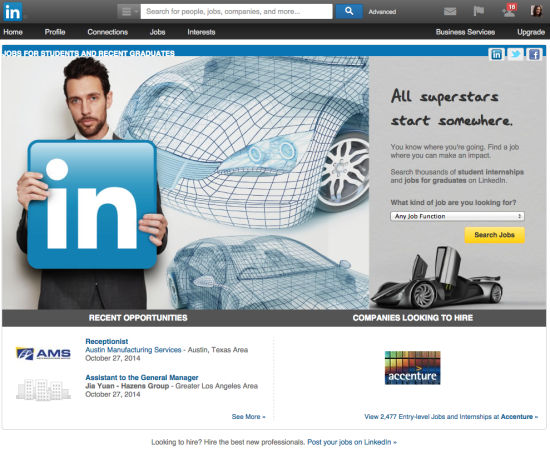Open the add connections icon with badge 16

[509, 11]
